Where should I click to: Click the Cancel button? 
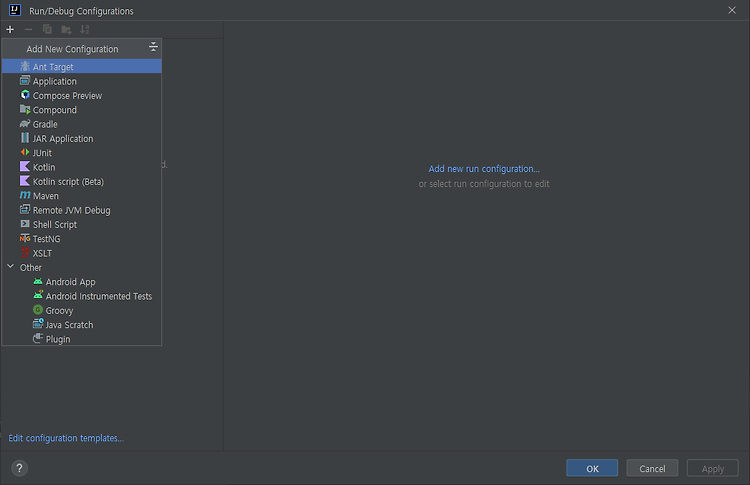(652, 468)
